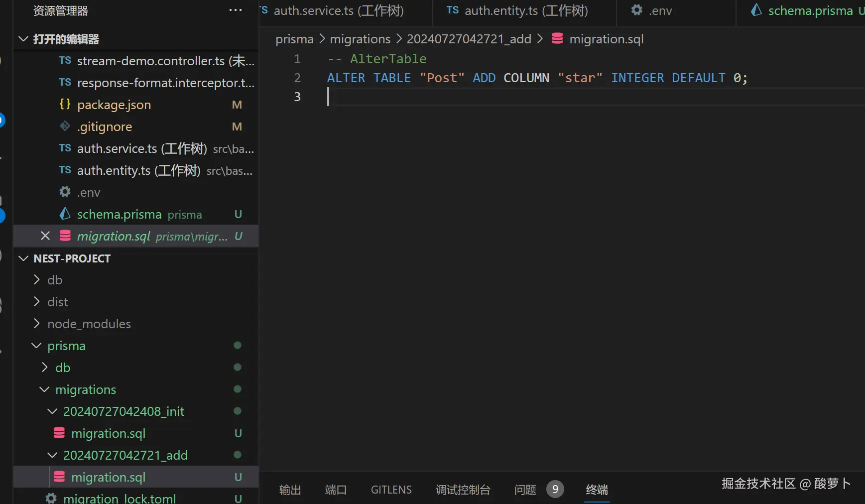The height and width of the screenshot is (504, 865).
Task: Open migration.sql under the 20240727042408_init folder
Action: 136,433
